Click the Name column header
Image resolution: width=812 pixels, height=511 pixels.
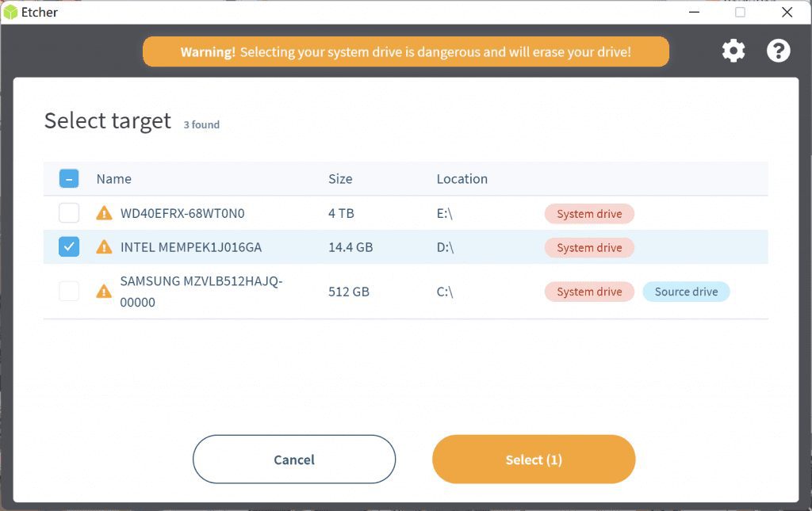pos(114,179)
